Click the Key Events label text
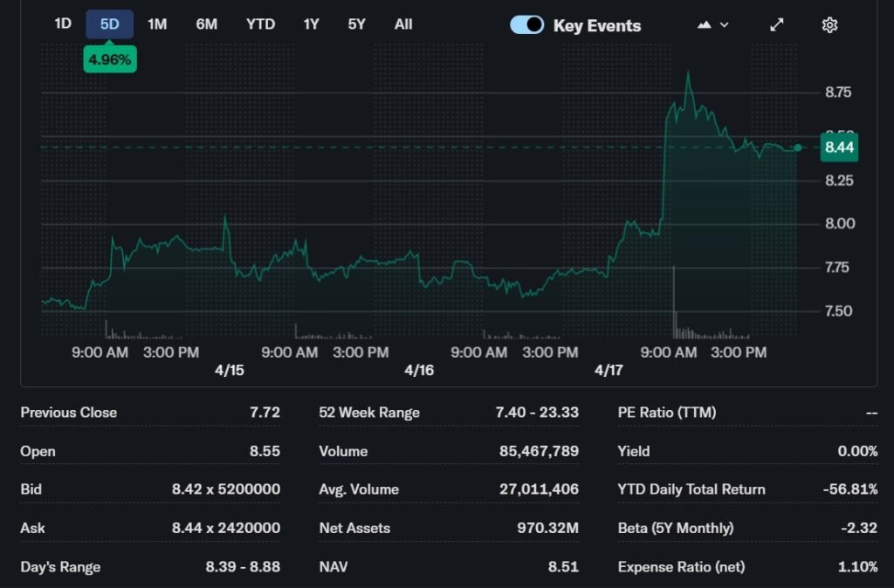The height and width of the screenshot is (588, 894). [x=596, y=26]
